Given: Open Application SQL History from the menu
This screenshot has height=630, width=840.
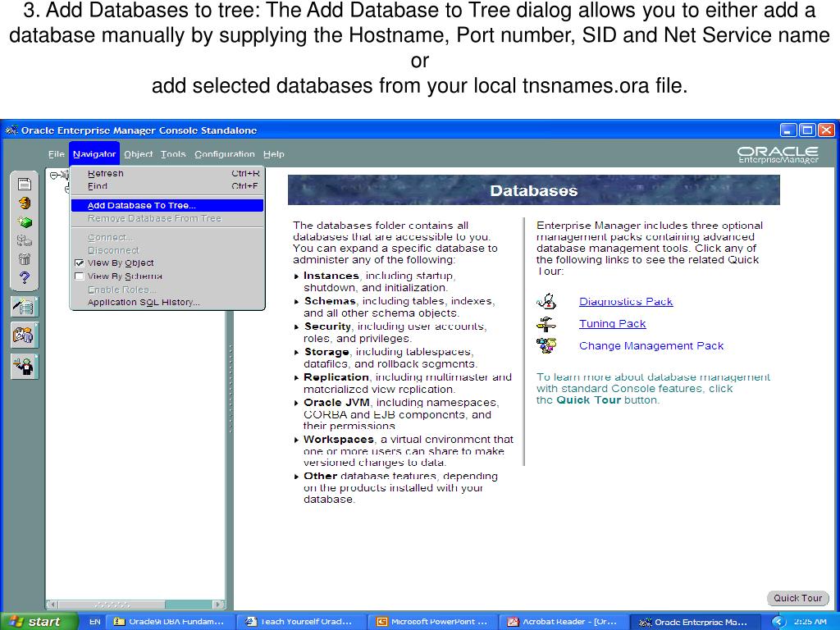Looking at the screenshot, I should pos(167,302).
